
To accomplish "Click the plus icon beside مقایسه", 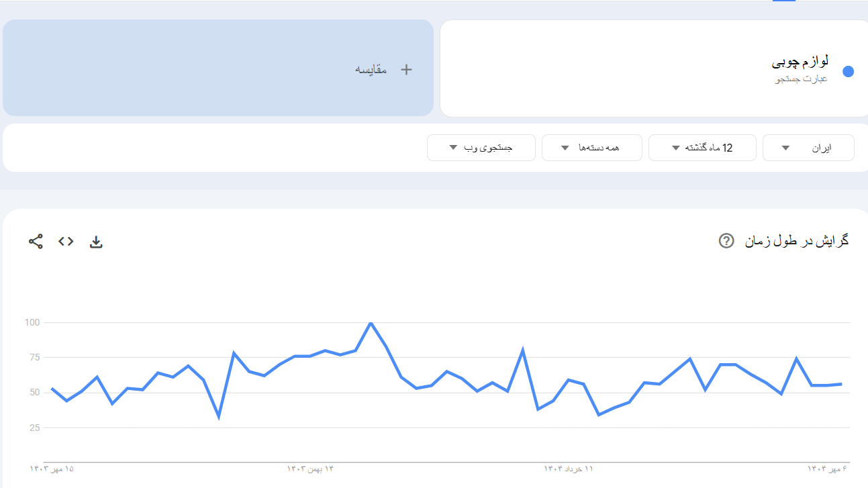I will coord(406,69).
